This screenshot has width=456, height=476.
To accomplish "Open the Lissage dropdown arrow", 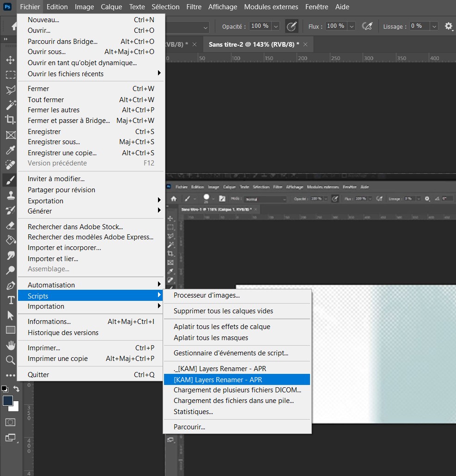I will tap(434, 26).
